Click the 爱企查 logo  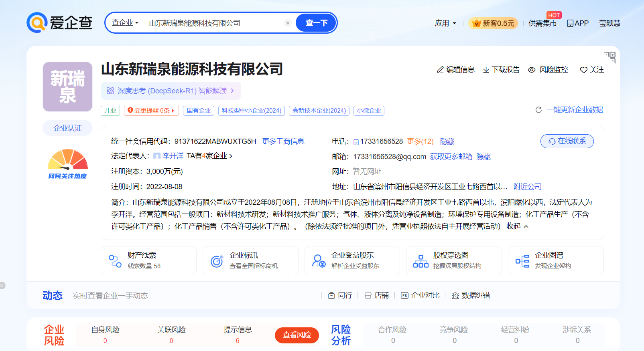click(59, 22)
